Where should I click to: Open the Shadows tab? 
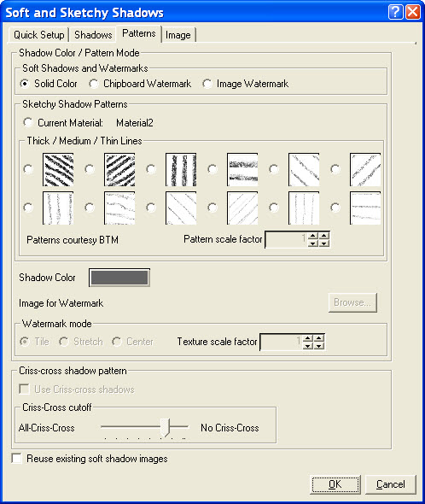click(93, 35)
